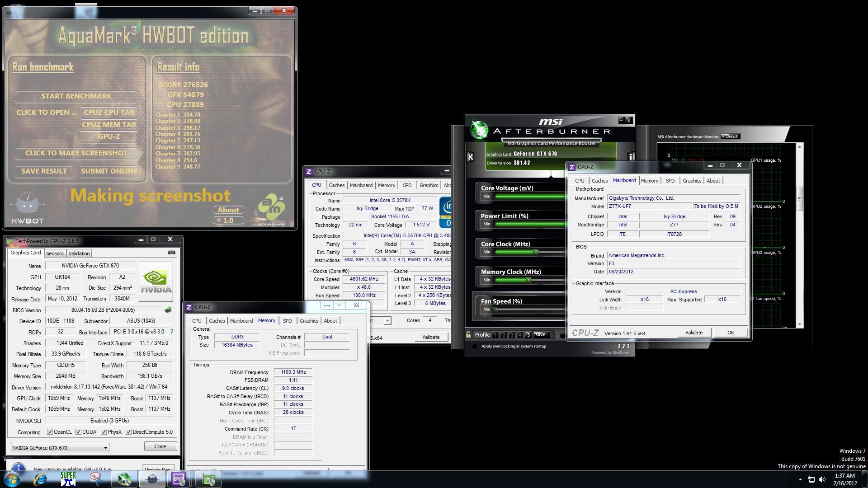Switch to GPU-Z taskbar icon
Viewport: 868px width, 488px height.
pos(208,479)
